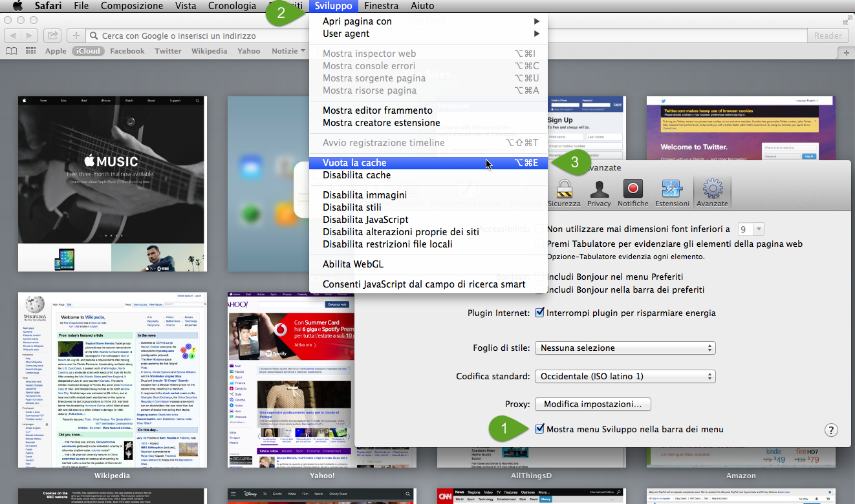Choose Disabilita JavaScript
Screen dimensions: 855x504
click(428, 220)
